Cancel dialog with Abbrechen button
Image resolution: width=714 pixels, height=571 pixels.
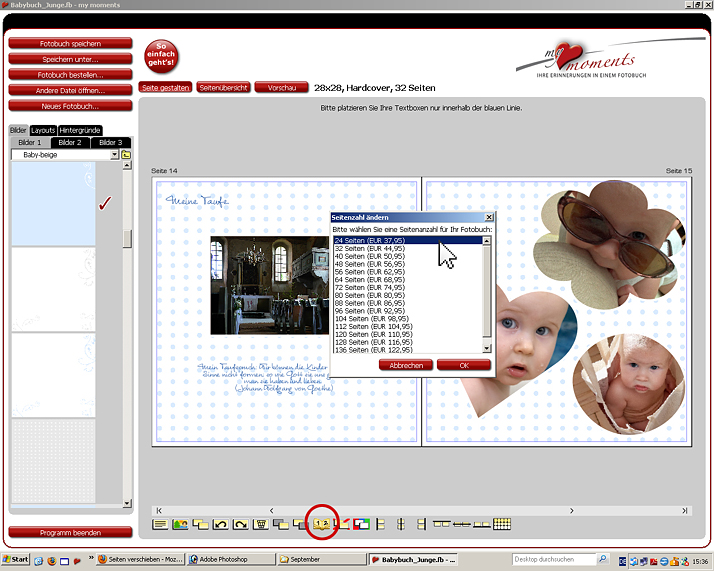pyautogui.click(x=406, y=365)
